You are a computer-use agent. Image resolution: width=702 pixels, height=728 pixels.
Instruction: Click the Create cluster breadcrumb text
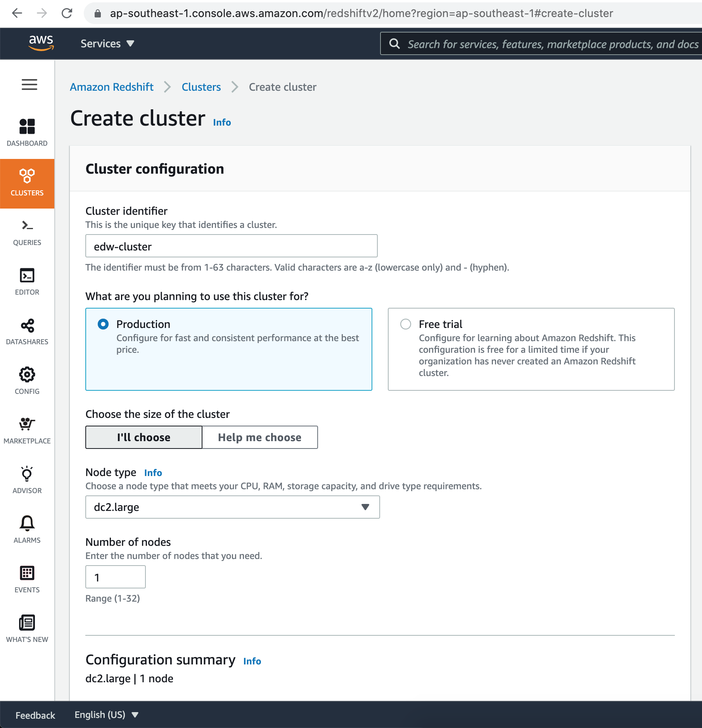point(283,87)
